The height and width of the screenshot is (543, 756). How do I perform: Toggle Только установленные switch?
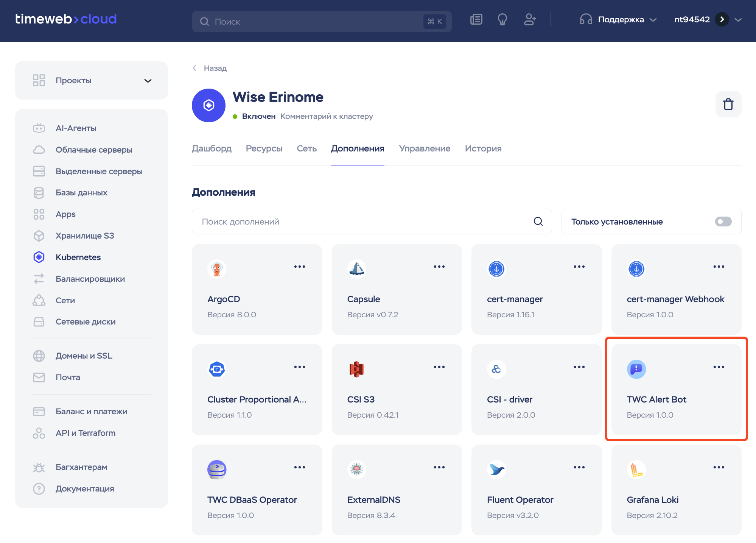(723, 222)
